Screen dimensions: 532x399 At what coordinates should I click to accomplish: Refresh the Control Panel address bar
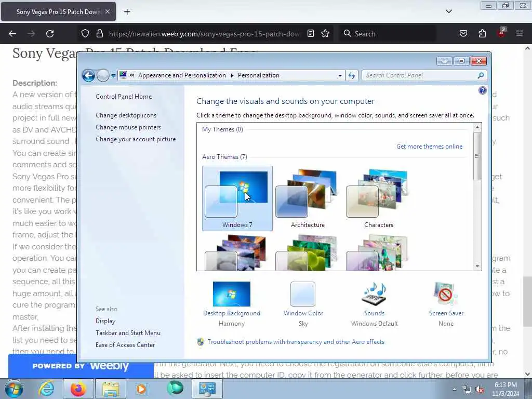352,76
